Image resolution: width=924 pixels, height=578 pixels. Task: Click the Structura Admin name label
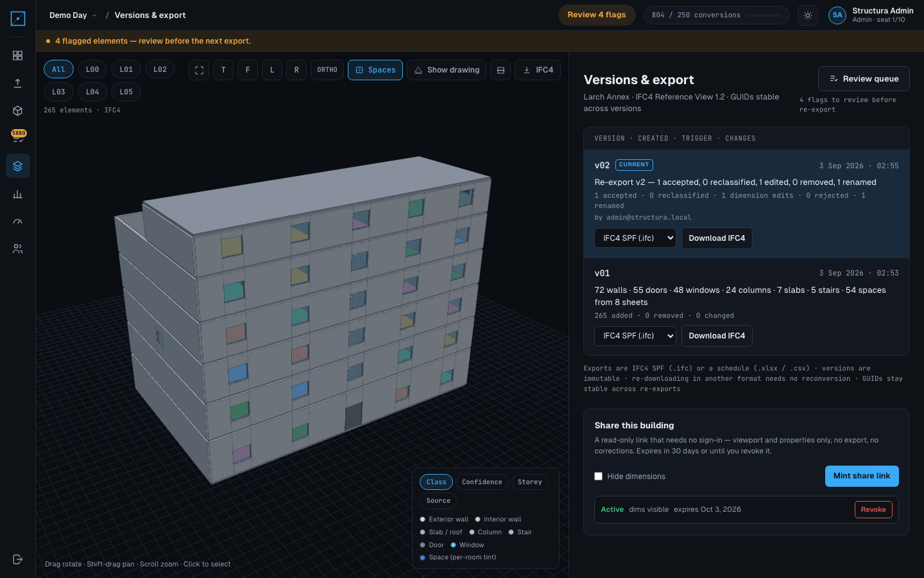point(882,11)
